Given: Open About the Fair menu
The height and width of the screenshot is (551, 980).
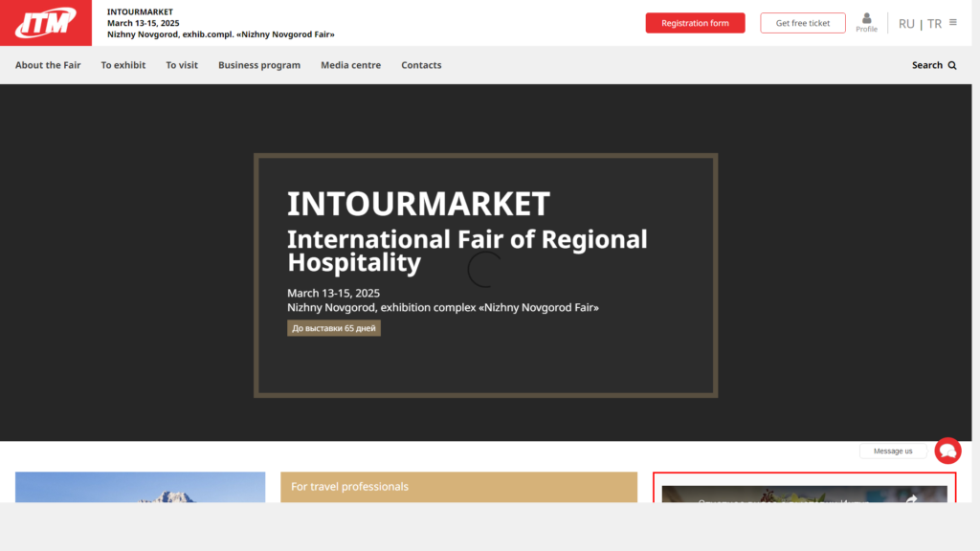Looking at the screenshot, I should 48,65.
